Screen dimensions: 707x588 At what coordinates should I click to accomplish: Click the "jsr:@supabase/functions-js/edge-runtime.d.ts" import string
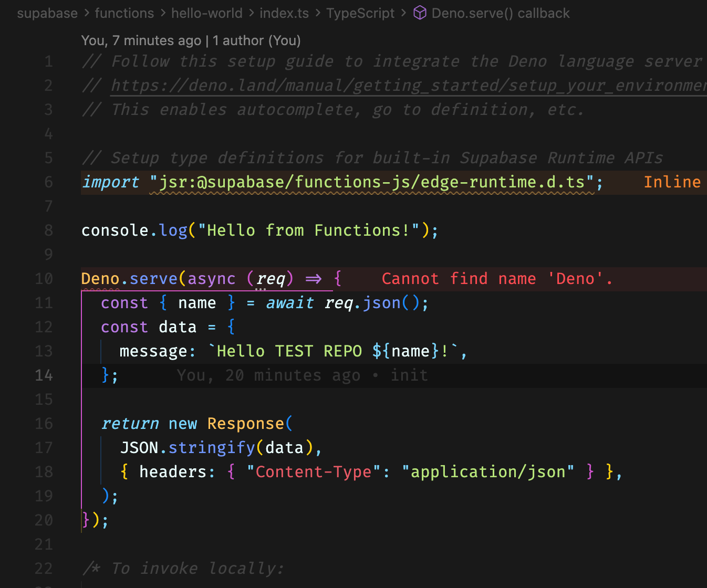[372, 182]
